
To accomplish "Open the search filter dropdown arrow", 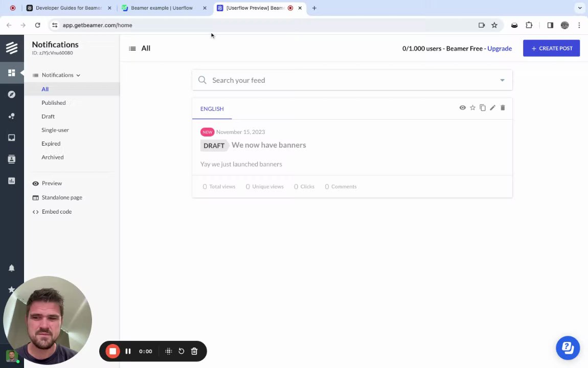I will (502, 80).
